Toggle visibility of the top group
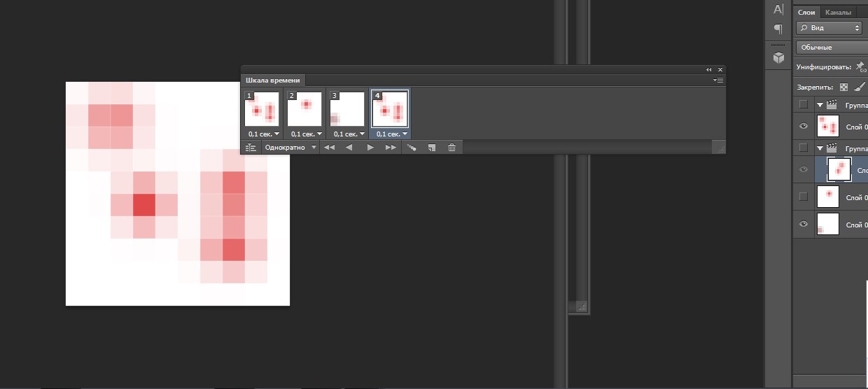 point(803,104)
